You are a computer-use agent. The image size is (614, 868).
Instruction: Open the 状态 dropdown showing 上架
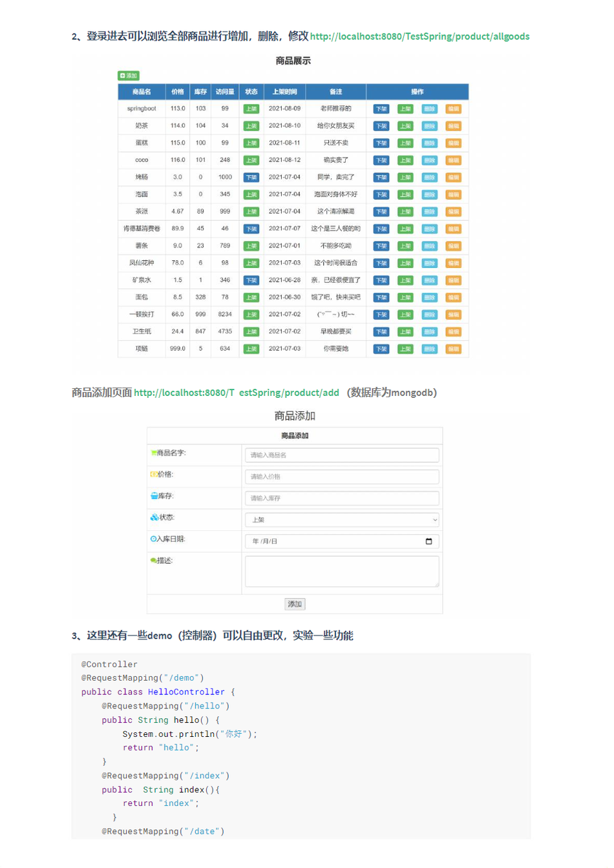point(342,519)
